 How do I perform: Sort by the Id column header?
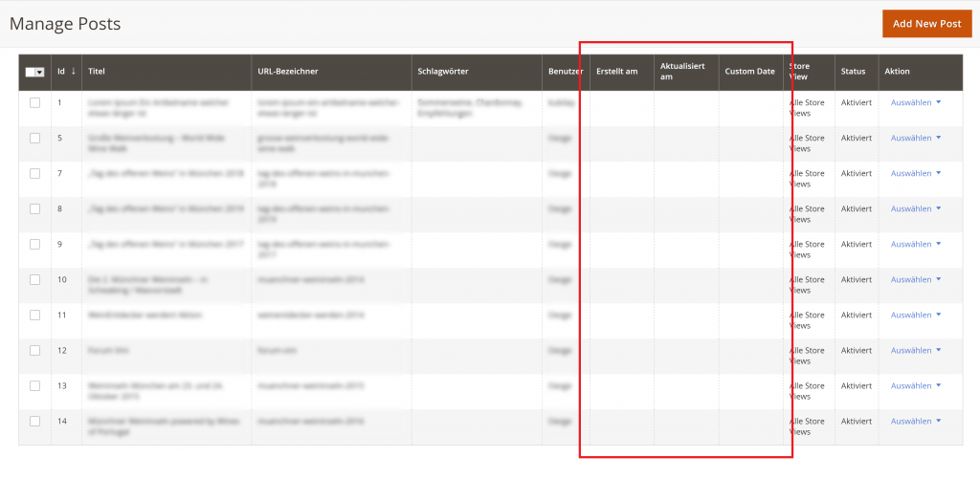(x=66, y=72)
